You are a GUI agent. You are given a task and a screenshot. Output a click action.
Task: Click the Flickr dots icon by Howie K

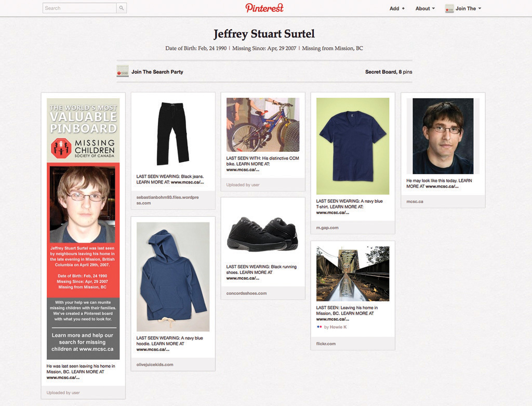[x=319, y=327]
